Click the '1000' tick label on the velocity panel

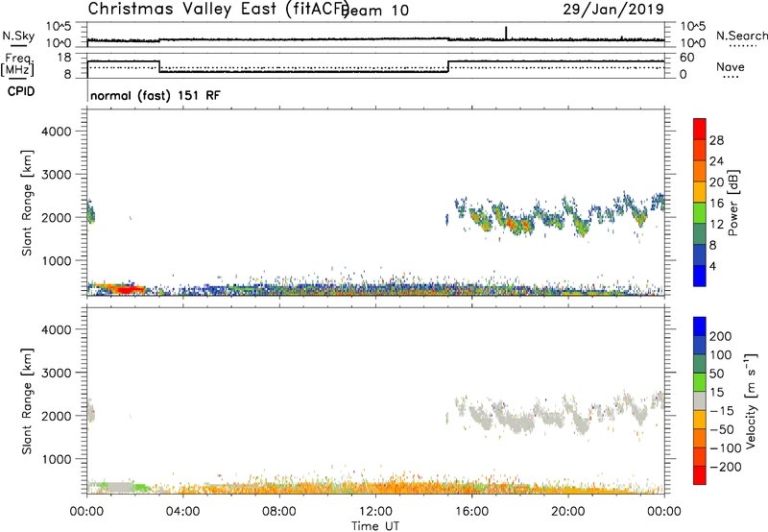point(57,459)
